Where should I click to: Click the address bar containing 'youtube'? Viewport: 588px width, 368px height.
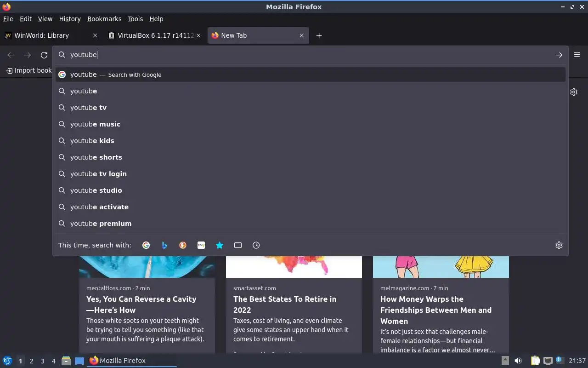(x=310, y=55)
